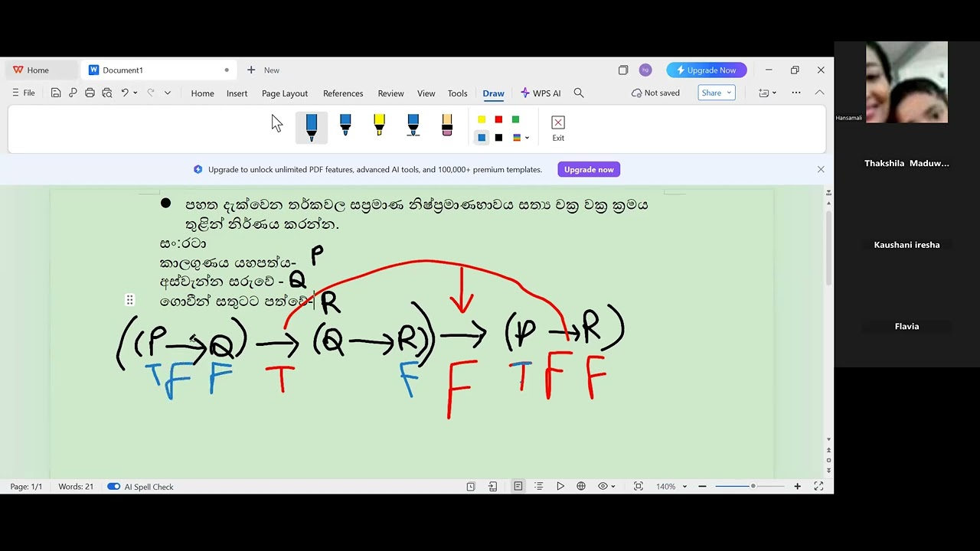Switch to Print Layout view
Screen dimensions: 980x551
coord(518,487)
